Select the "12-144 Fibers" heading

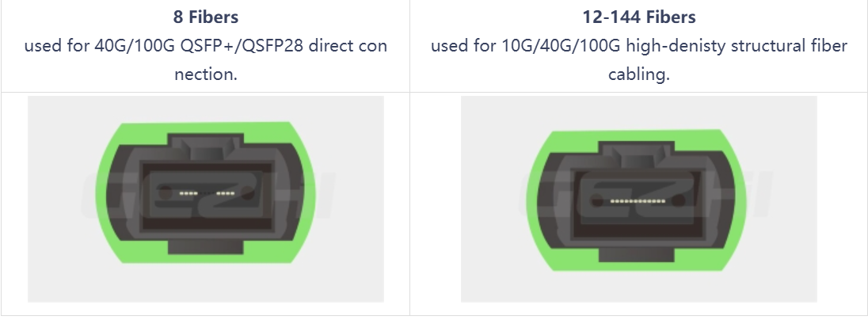638,16
